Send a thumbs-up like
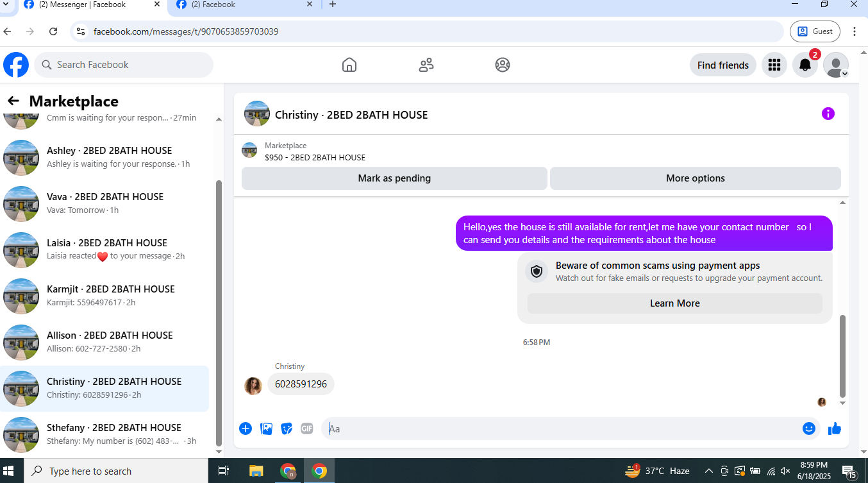 pos(835,428)
